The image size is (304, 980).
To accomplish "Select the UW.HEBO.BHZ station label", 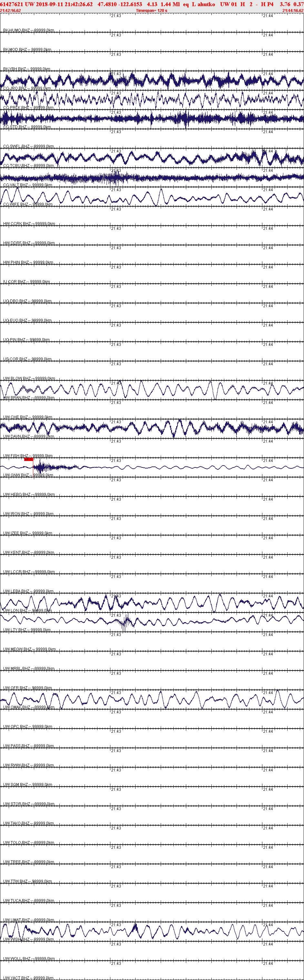I will (x=29, y=495).
